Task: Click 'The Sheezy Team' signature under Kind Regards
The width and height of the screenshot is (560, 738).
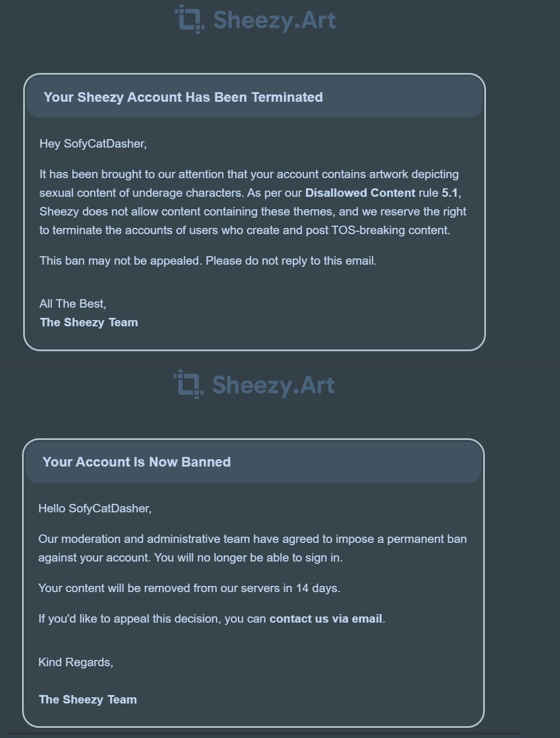Action: pyautogui.click(x=88, y=700)
